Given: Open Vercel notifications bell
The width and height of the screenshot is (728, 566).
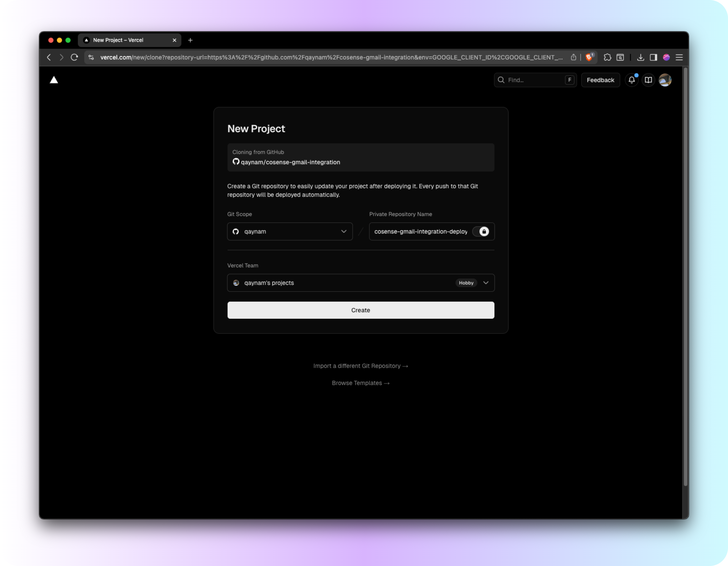Looking at the screenshot, I should (632, 80).
